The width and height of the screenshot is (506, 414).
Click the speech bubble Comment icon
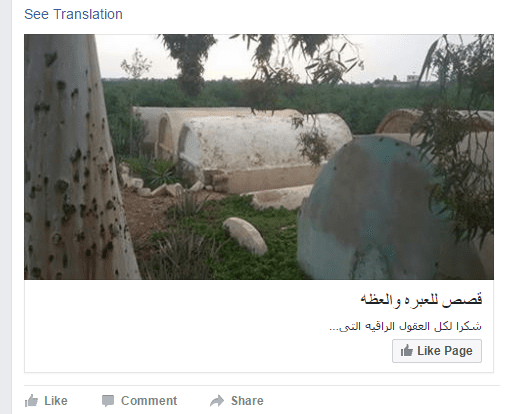pyautogui.click(x=108, y=401)
